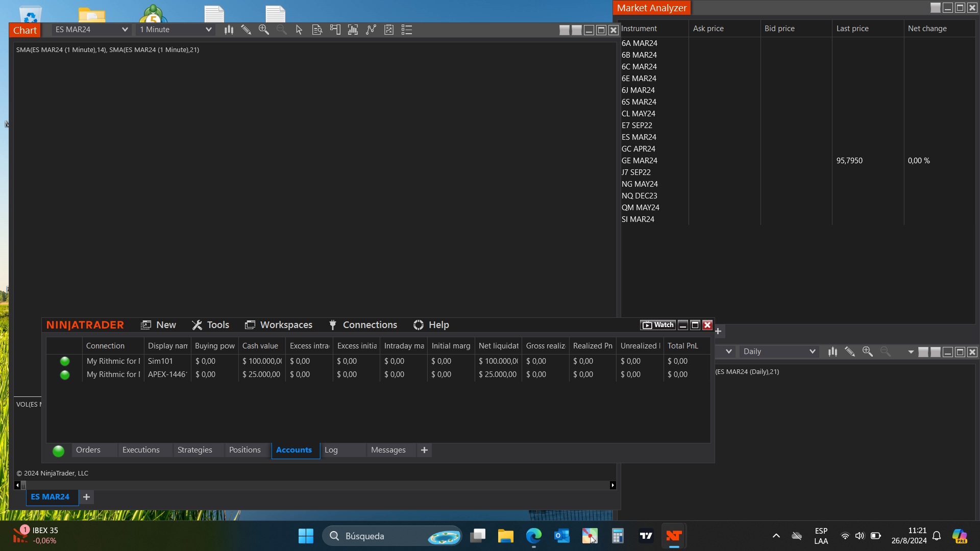The height and width of the screenshot is (551, 980).
Task: Toggle Chart Trader icon
Action: 335,30
